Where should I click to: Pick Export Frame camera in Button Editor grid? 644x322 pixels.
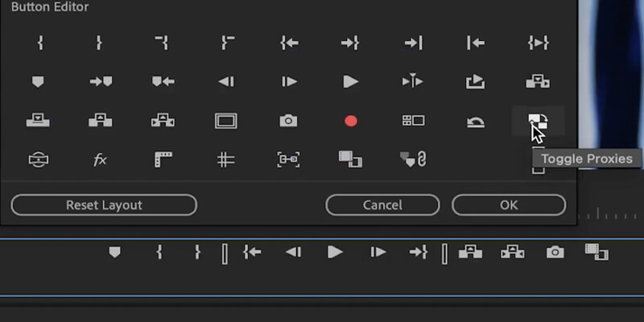pos(288,121)
